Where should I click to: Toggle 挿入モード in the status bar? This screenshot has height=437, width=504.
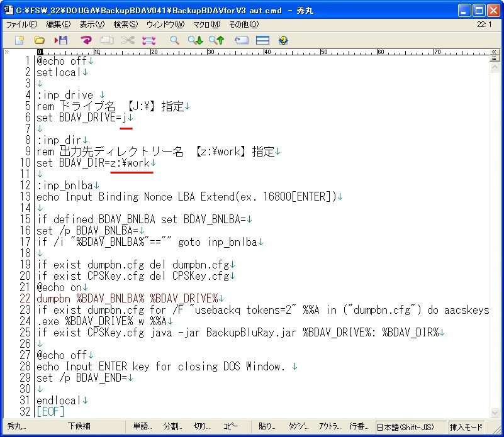466,427
